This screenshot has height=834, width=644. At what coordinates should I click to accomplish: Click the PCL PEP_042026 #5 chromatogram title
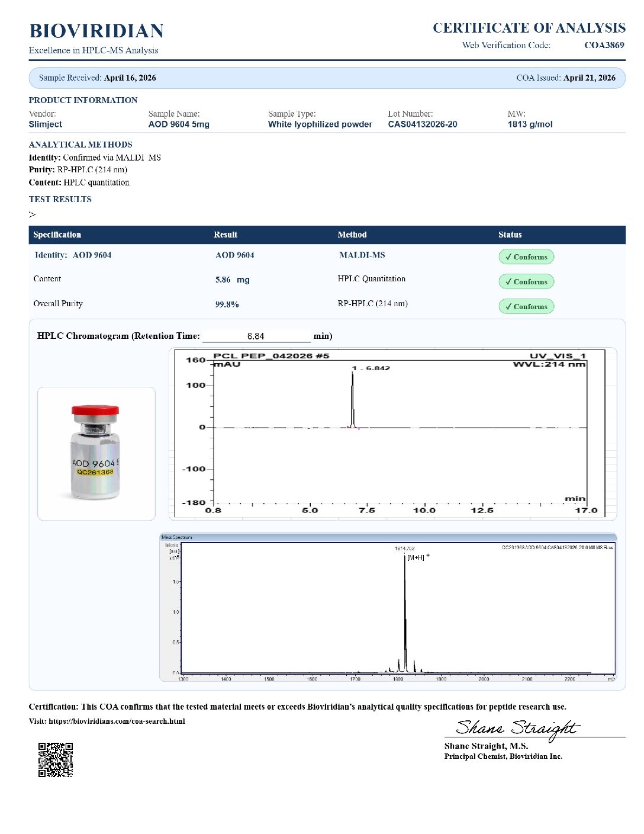point(271,356)
